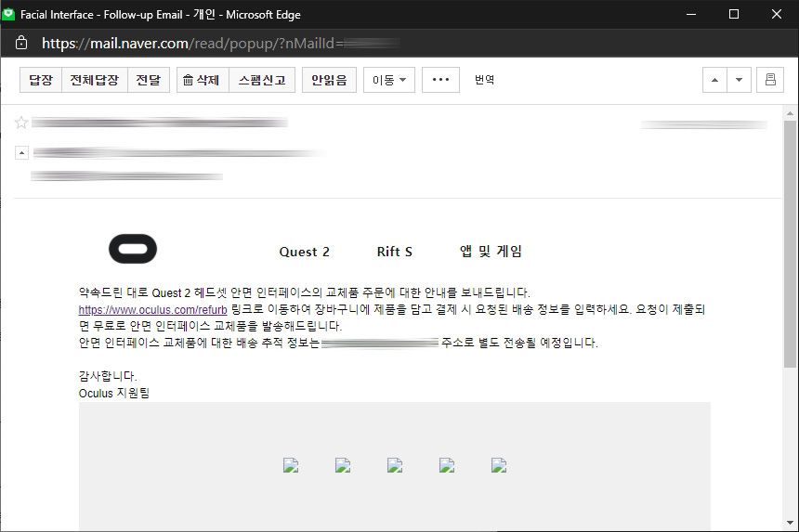Close the Edge popup window

click(x=777, y=14)
